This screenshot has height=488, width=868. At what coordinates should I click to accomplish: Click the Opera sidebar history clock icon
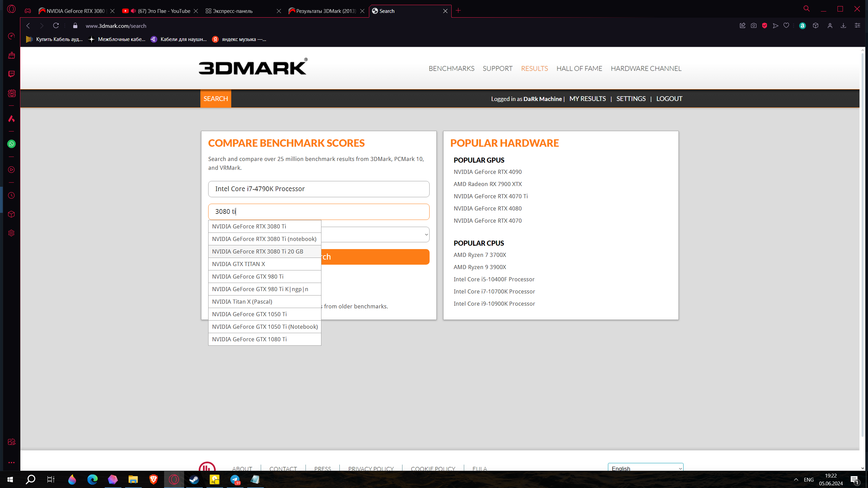tap(11, 196)
